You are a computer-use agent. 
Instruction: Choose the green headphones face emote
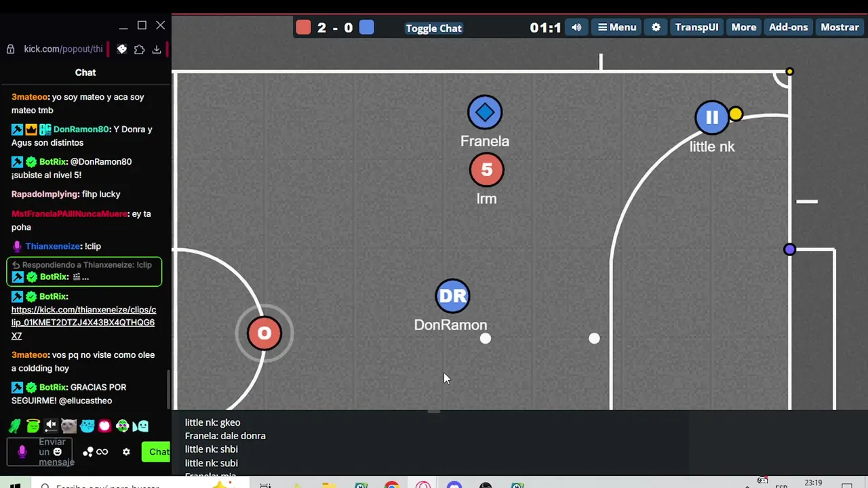123,426
